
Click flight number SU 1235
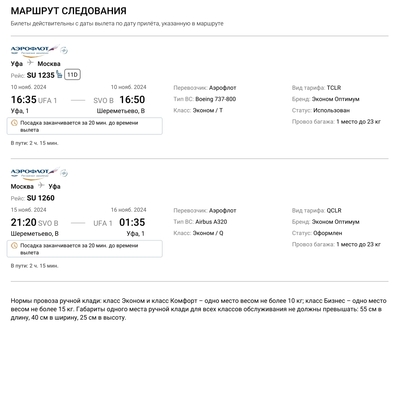pos(40,75)
